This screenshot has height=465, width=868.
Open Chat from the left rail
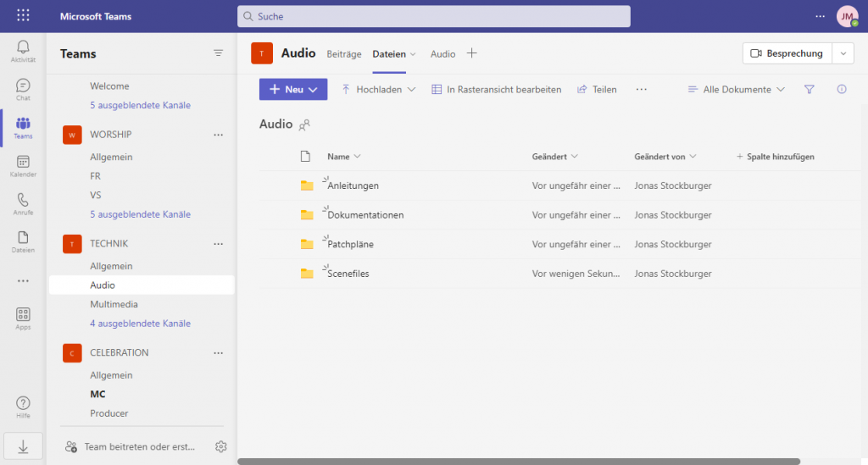click(23, 89)
